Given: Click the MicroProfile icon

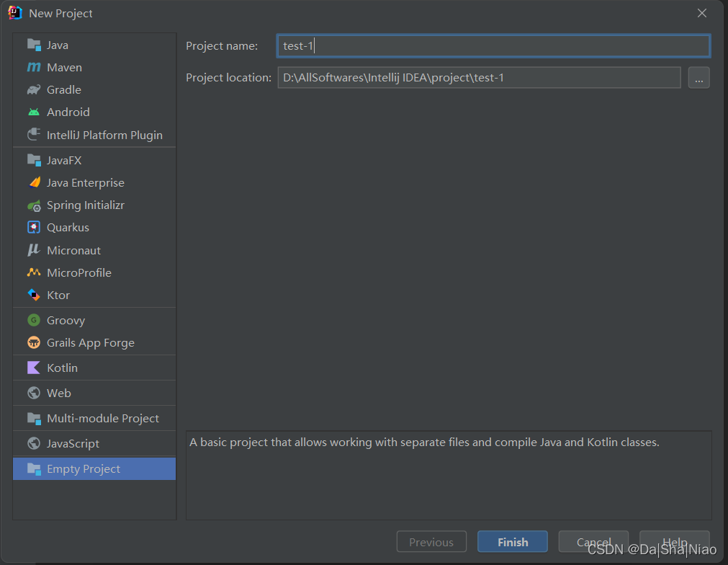Looking at the screenshot, I should click(x=34, y=272).
